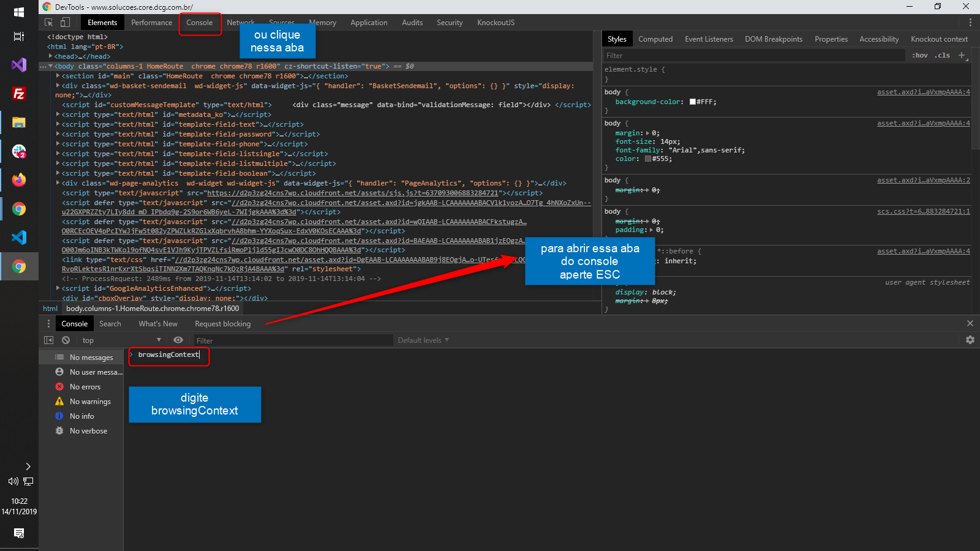
Task: Open the What's New drawer tab
Action: tap(158, 323)
